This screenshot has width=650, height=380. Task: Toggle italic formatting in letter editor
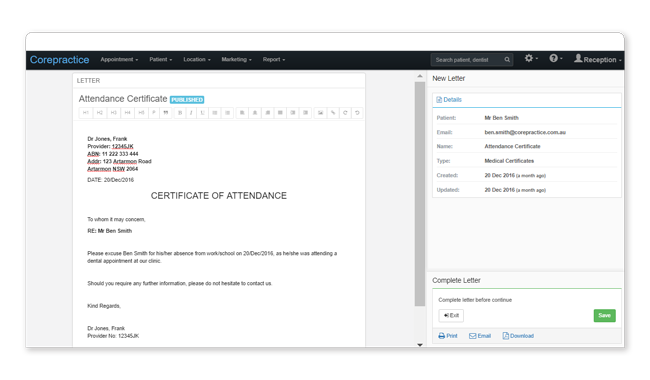coord(191,113)
